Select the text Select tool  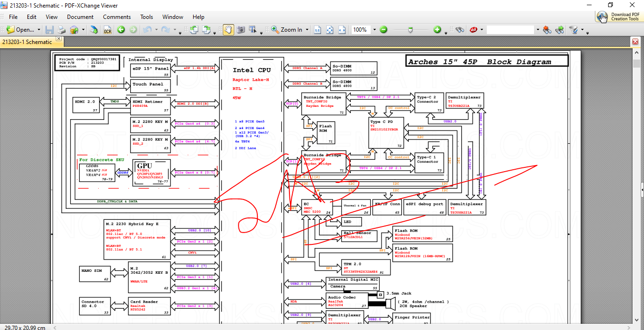point(253,30)
